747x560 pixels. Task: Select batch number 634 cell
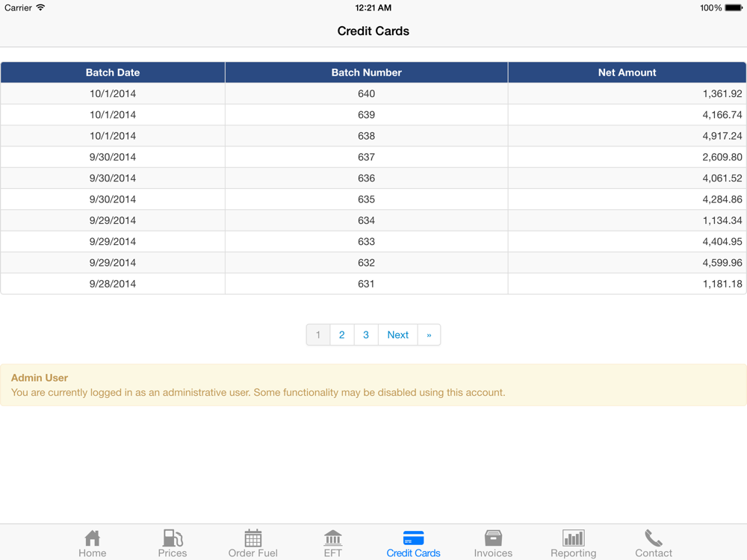click(x=366, y=220)
